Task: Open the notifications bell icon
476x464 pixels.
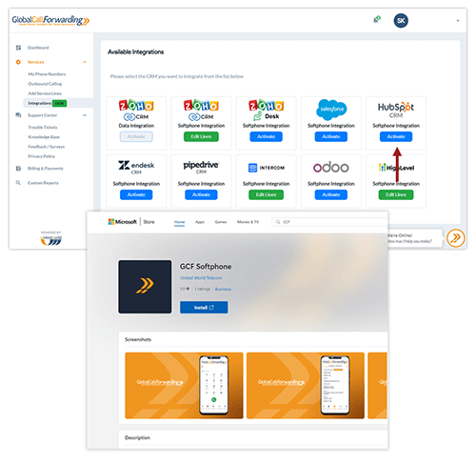Action: [377, 20]
